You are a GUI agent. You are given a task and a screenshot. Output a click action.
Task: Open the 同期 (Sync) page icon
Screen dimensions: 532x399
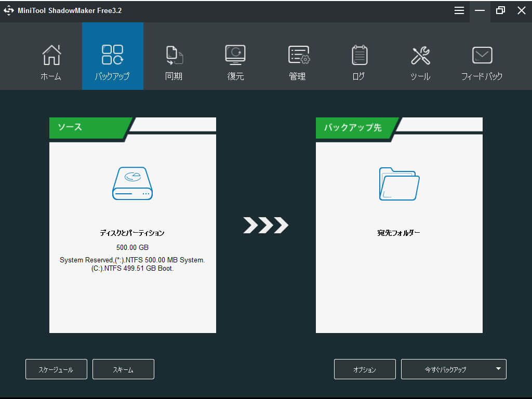tap(174, 55)
